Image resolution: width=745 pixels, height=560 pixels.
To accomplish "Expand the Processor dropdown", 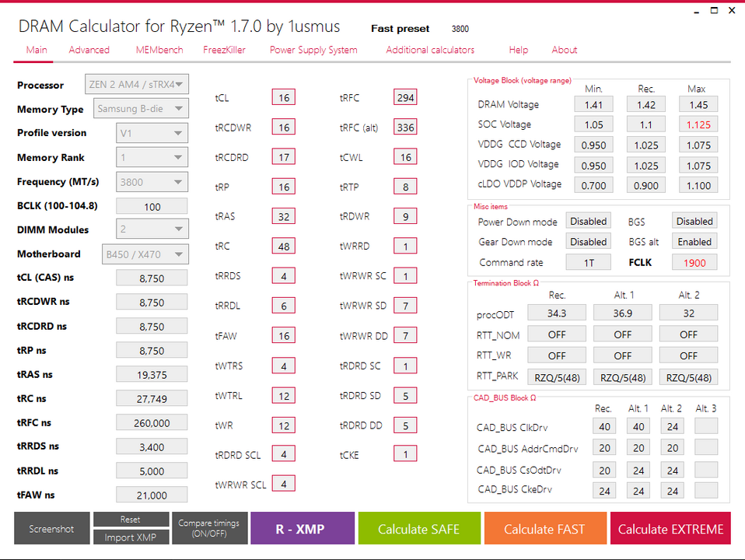I will 137,84.
